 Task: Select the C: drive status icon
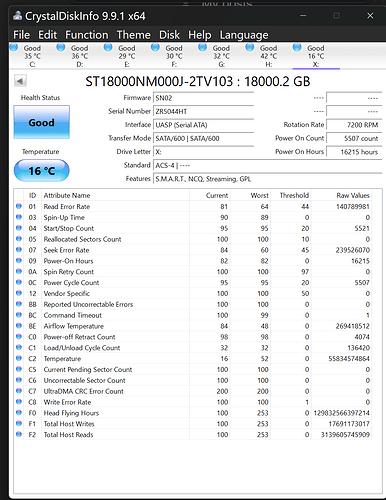pos(14,47)
